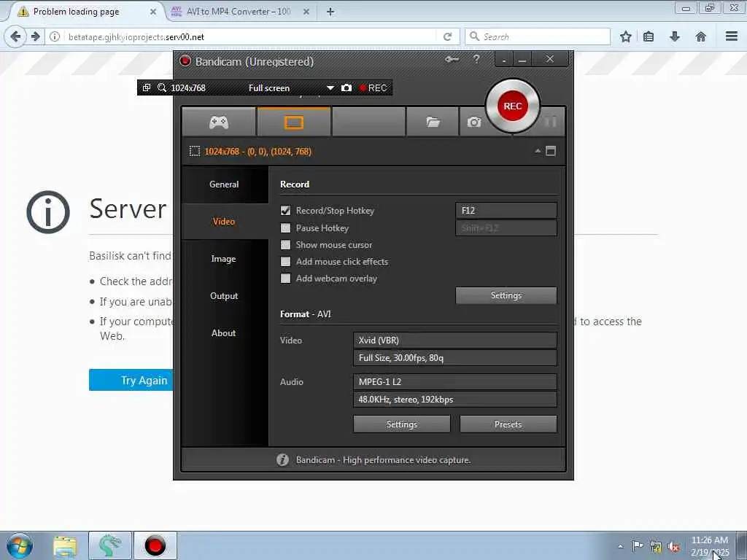Viewport: 747px width, 560px height.
Task: Enable the Show mouse cursor checkbox
Action: coord(285,245)
